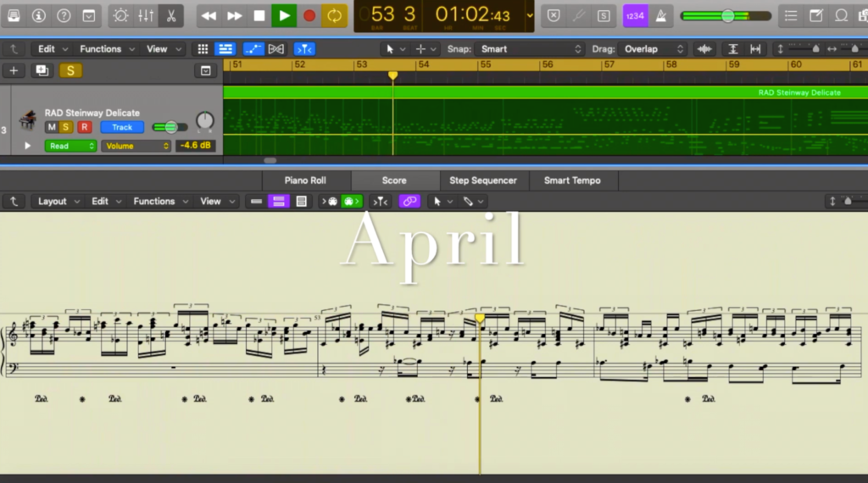
Task: Show the Toolbar button
Action: [x=88, y=15]
